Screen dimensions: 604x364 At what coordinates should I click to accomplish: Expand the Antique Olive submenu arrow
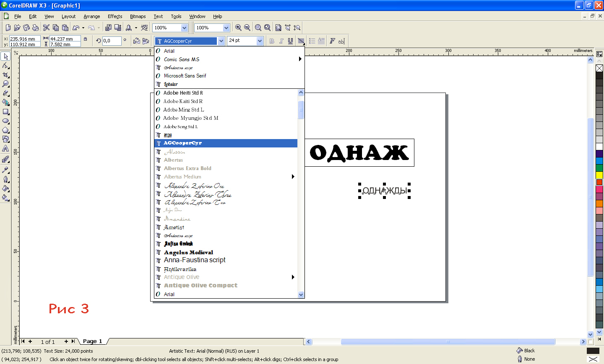tap(293, 277)
